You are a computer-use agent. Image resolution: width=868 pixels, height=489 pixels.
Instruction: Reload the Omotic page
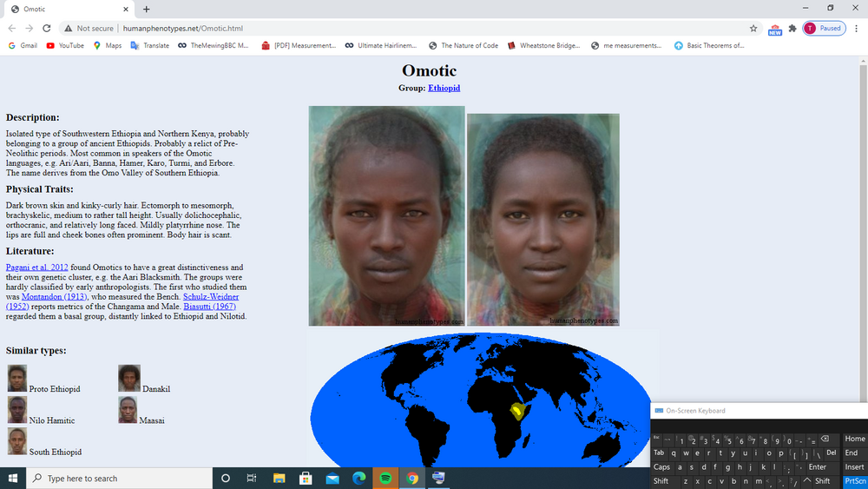47,29
